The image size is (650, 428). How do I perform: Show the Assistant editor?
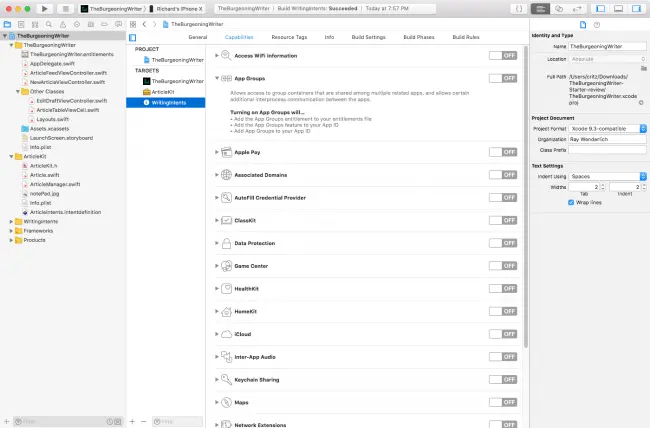(x=559, y=9)
